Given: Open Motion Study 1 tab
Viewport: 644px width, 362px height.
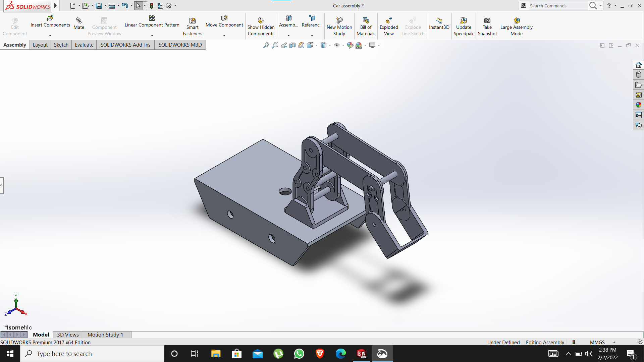Looking at the screenshot, I should [x=105, y=335].
